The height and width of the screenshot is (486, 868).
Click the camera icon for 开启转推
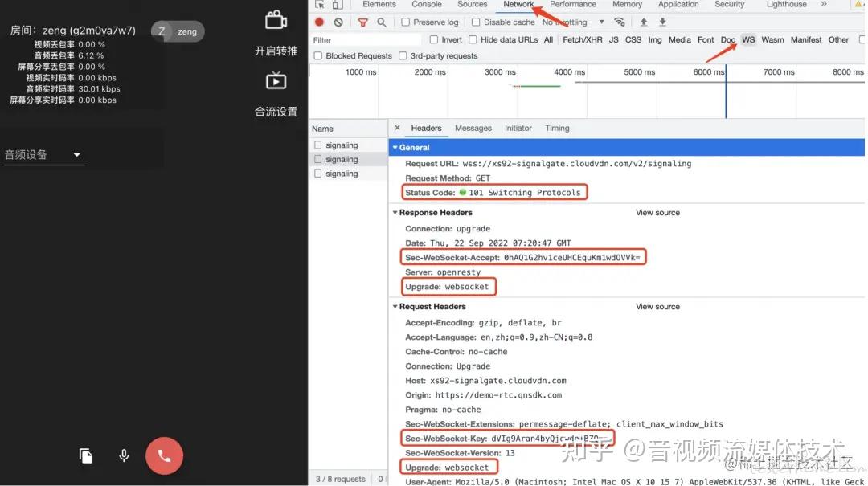point(276,20)
